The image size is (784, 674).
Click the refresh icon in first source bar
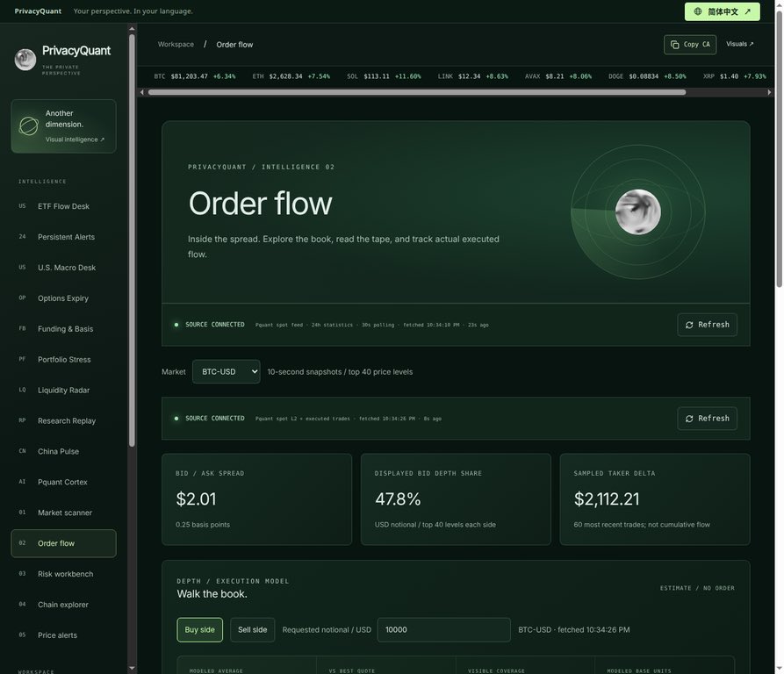click(x=689, y=325)
